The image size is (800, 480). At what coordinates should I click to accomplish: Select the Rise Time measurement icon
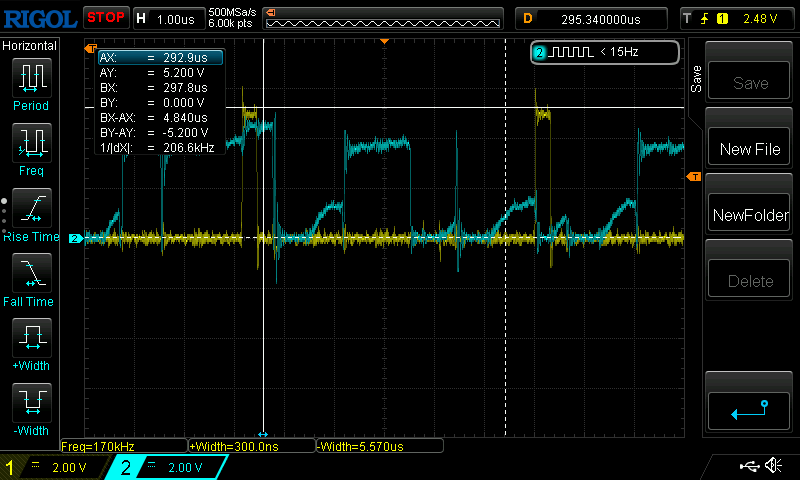pyautogui.click(x=32, y=208)
